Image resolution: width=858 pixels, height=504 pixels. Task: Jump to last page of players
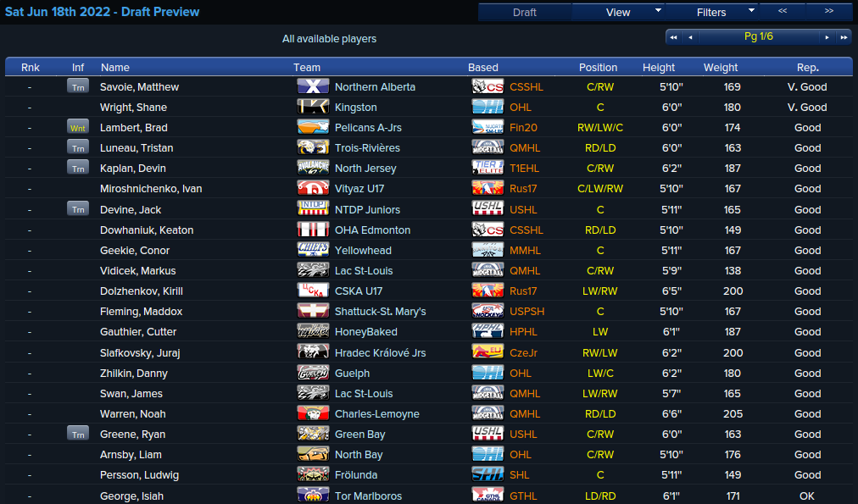[x=844, y=37]
